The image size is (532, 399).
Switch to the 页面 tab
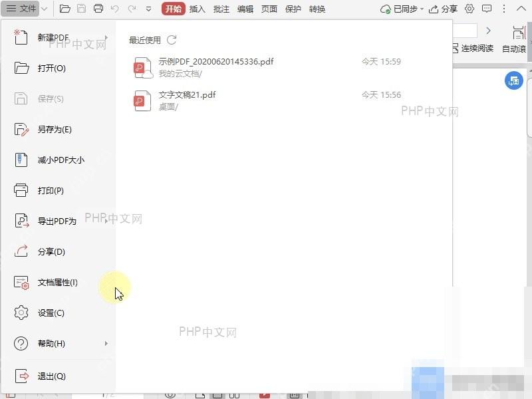click(x=269, y=9)
